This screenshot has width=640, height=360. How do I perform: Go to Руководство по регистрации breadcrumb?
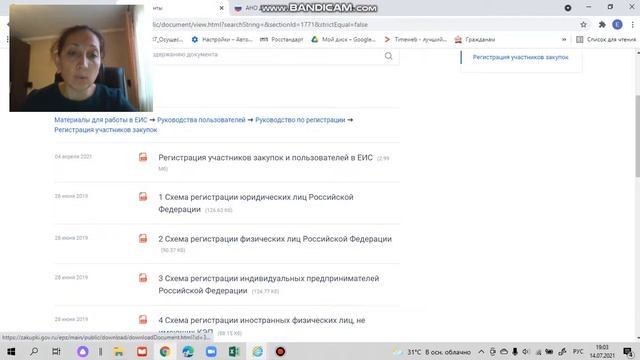[300, 120]
